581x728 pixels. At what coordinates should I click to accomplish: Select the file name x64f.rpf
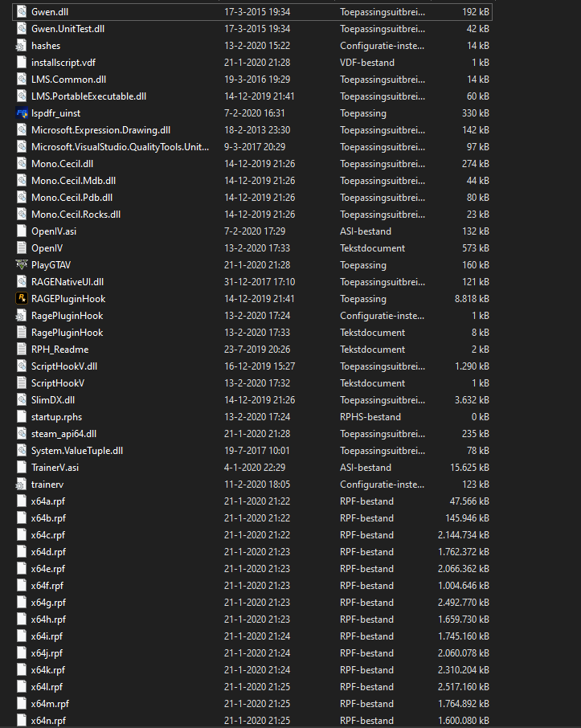pos(47,586)
